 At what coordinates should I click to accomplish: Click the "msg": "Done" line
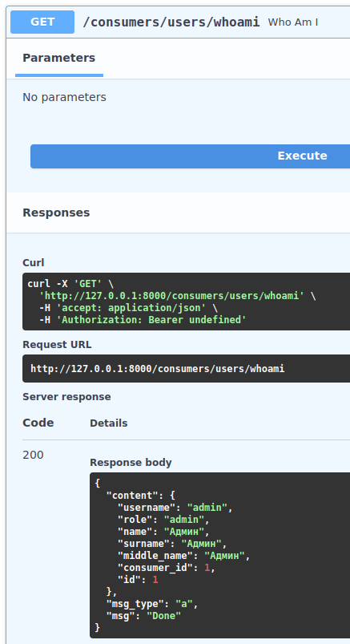pyautogui.click(x=143, y=616)
